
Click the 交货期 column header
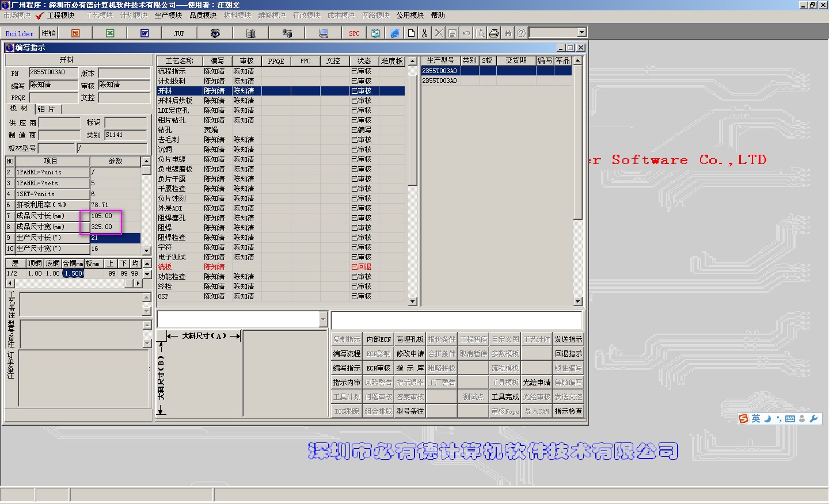pos(516,60)
